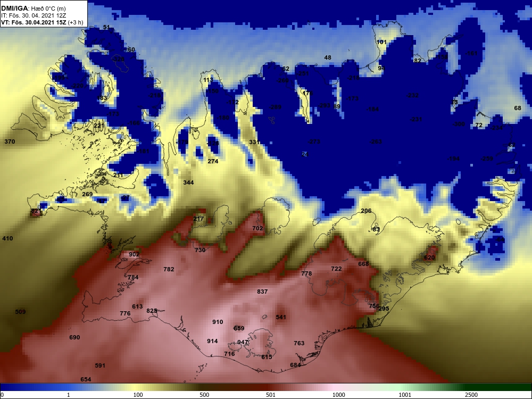The image size is (532, 399).
Task: Click the 'DMI/IGA: Hæð 0°C (m)' title text
Action: (34, 9)
